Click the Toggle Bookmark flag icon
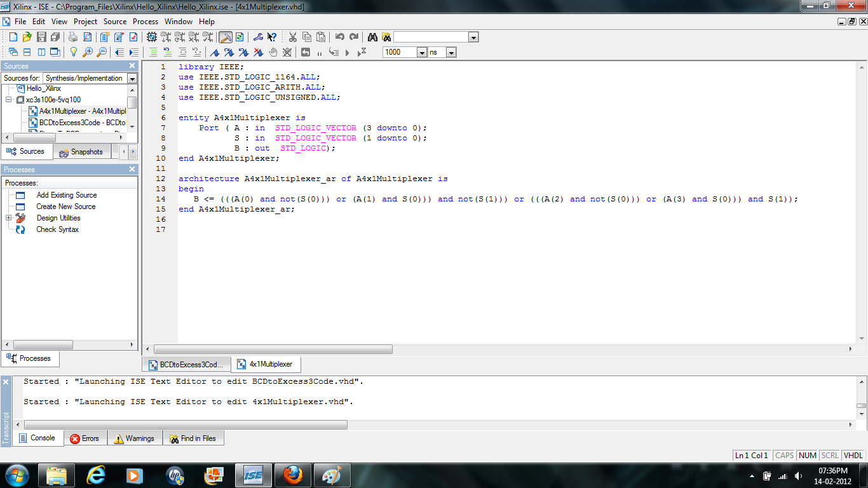 (x=214, y=52)
